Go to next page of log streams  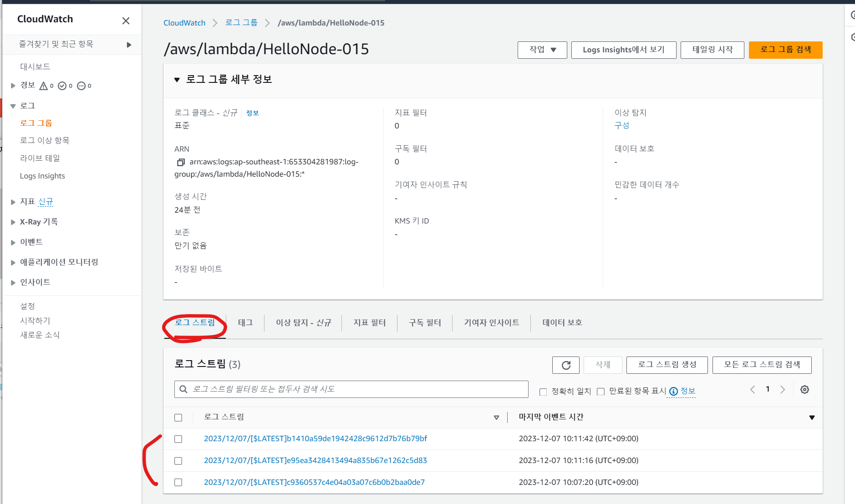(x=783, y=389)
